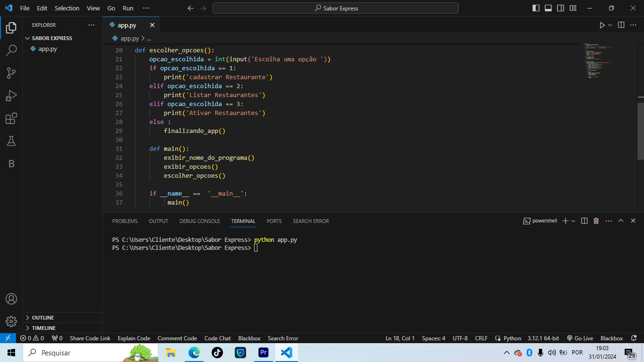Open new terminal launch profile dropdown
The image size is (644, 362).
pos(573,221)
